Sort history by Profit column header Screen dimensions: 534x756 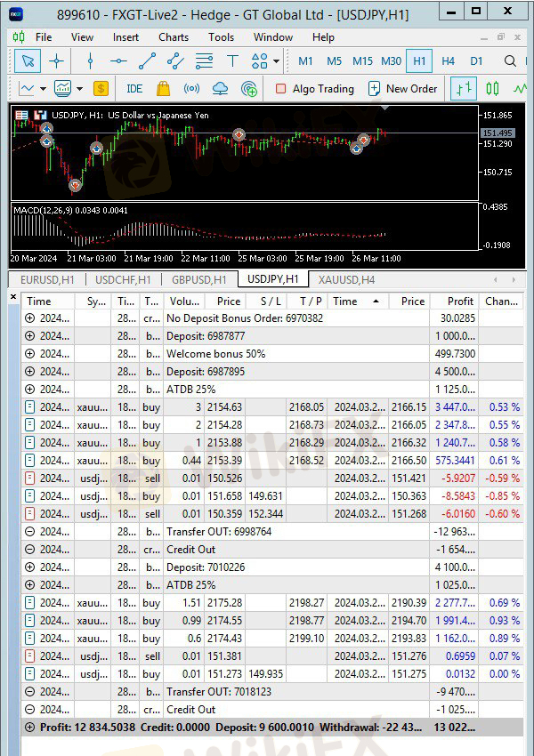pos(460,302)
